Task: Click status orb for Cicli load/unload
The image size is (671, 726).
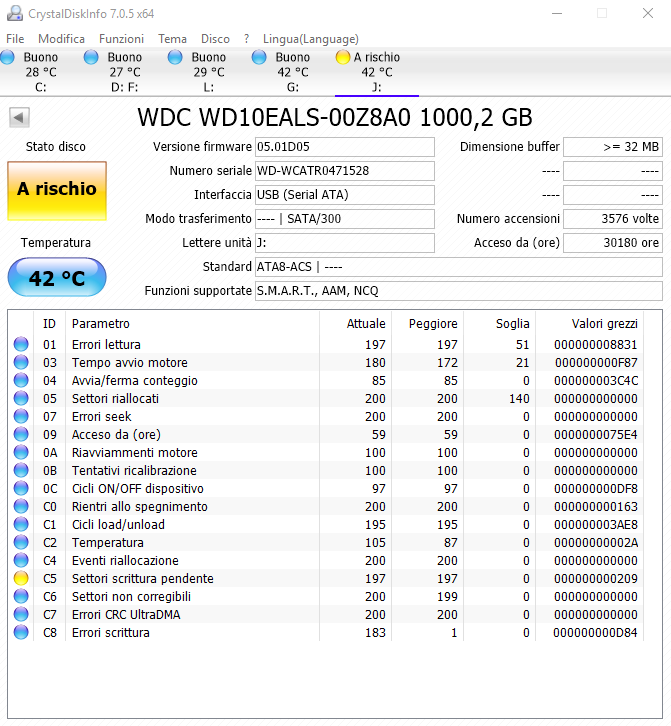Action: [21, 524]
